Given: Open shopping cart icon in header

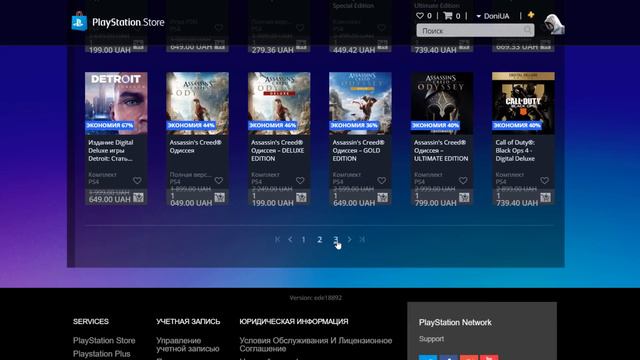Looking at the screenshot, I should coord(448,16).
